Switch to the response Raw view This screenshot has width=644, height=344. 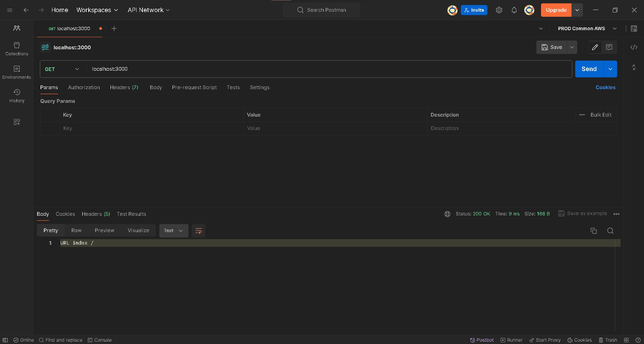(76, 230)
